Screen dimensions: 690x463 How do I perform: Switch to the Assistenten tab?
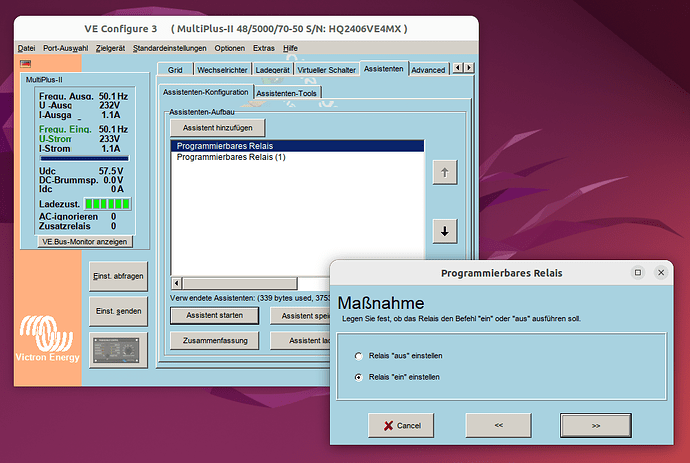(384, 69)
